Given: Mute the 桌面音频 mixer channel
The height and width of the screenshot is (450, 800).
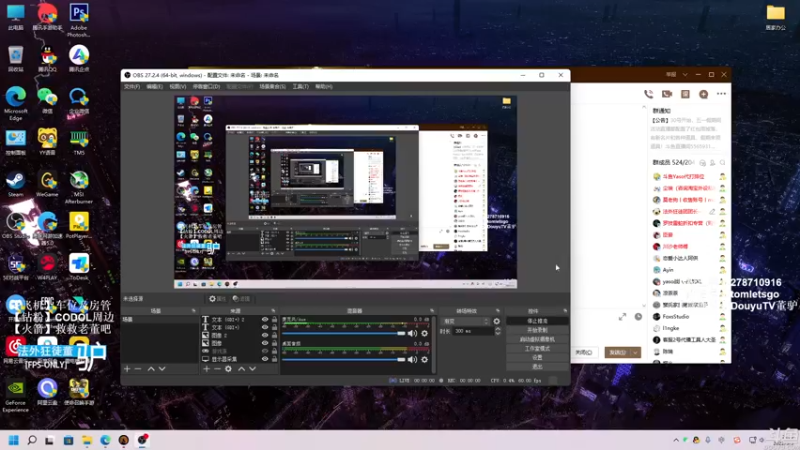Looking at the screenshot, I should [412, 359].
